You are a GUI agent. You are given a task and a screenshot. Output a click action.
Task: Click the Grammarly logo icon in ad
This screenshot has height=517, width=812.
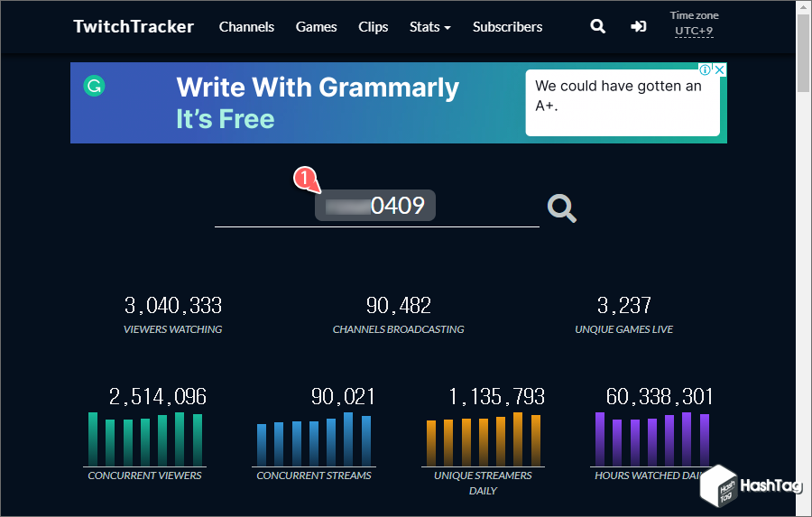tap(94, 86)
